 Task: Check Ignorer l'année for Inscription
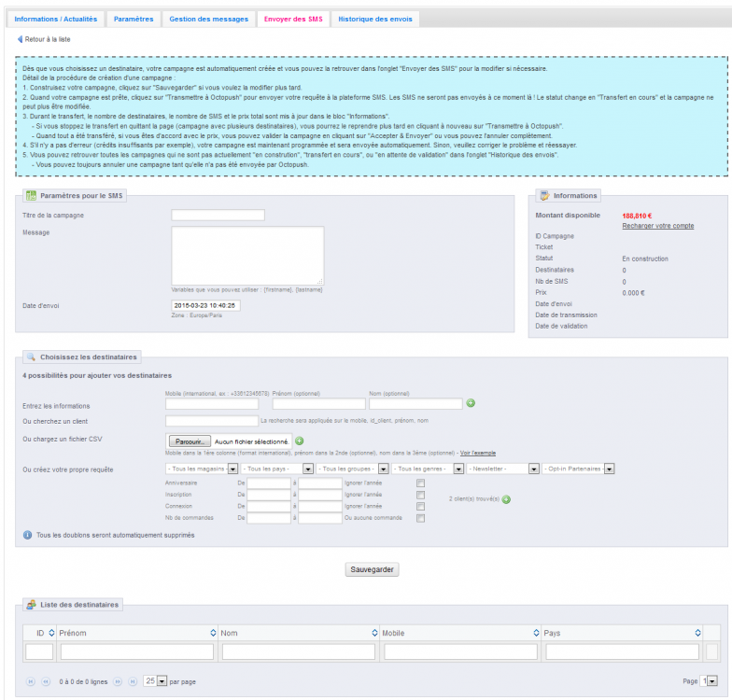pyautogui.click(x=420, y=495)
